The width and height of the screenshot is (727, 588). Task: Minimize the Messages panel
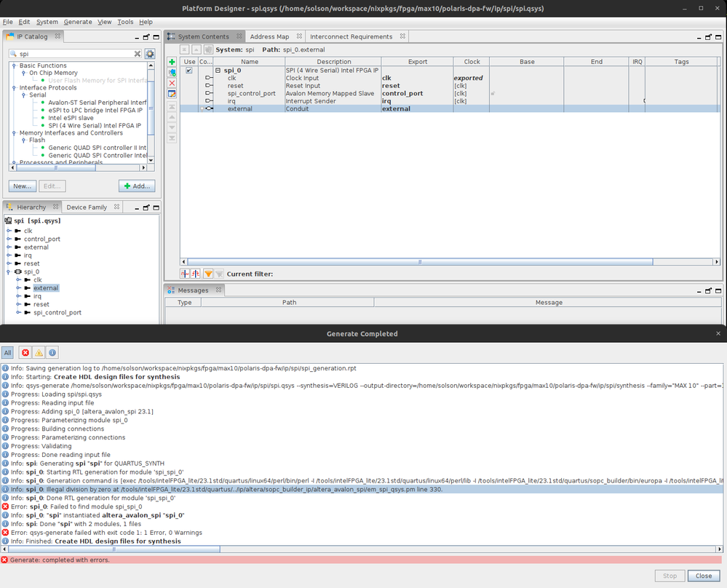[x=699, y=291]
